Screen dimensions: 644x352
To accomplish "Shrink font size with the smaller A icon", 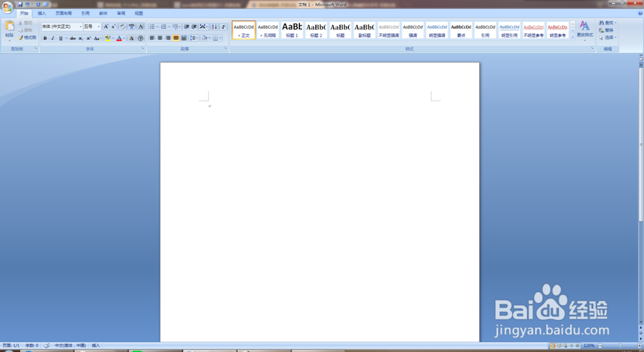I will point(113,26).
